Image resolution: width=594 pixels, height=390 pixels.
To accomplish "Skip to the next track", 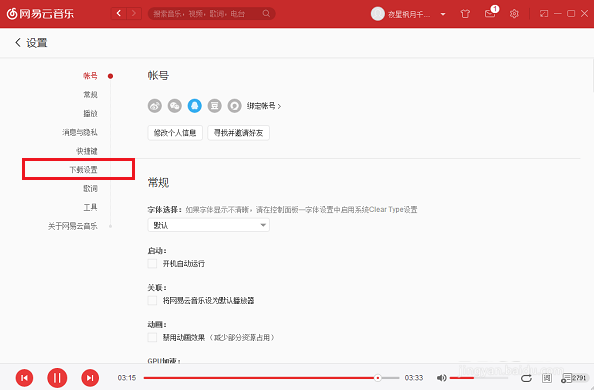I will 90,378.
